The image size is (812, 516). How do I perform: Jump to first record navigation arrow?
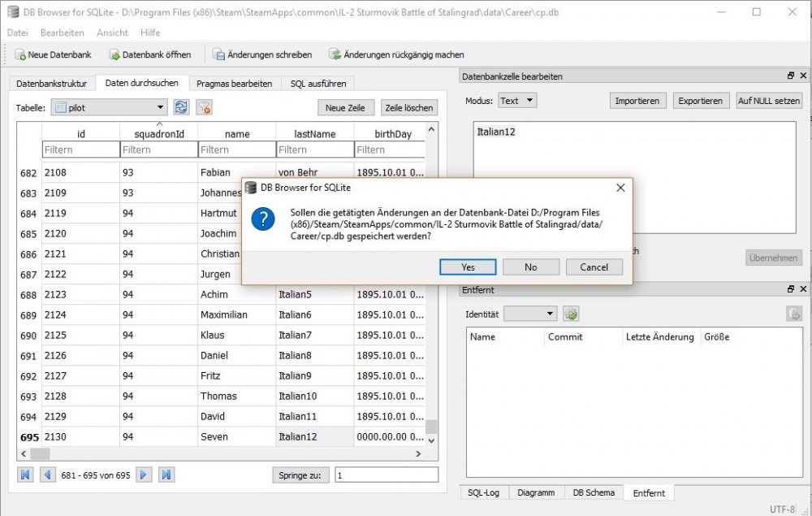click(x=25, y=475)
